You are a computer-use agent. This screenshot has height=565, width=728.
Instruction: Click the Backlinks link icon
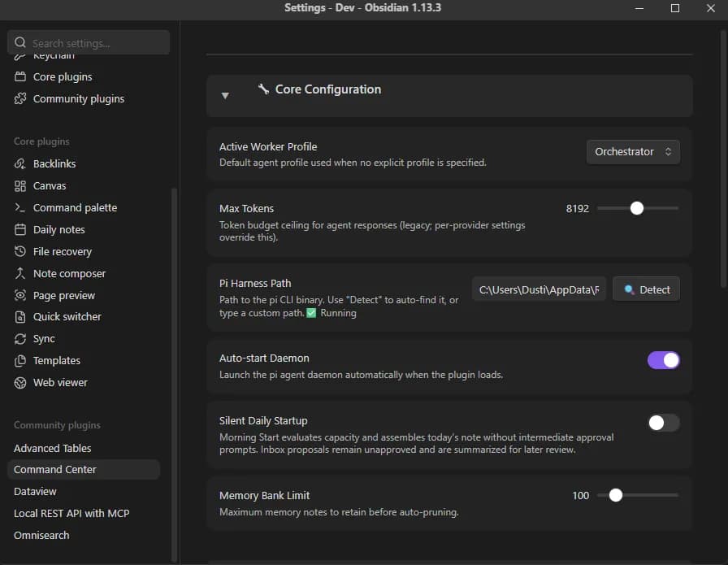click(x=20, y=163)
